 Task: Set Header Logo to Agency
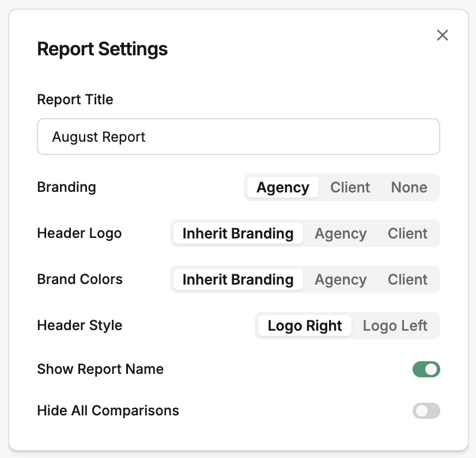pos(341,233)
